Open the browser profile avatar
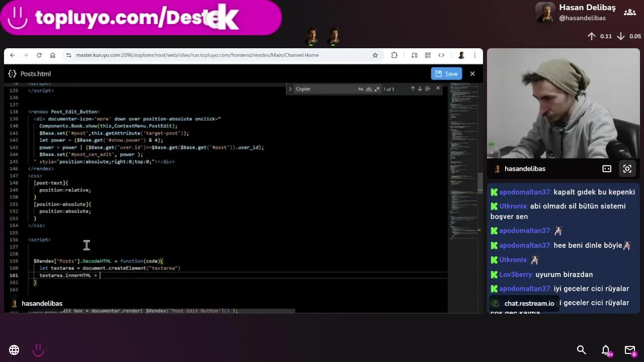The image size is (644, 362). pos(461,55)
